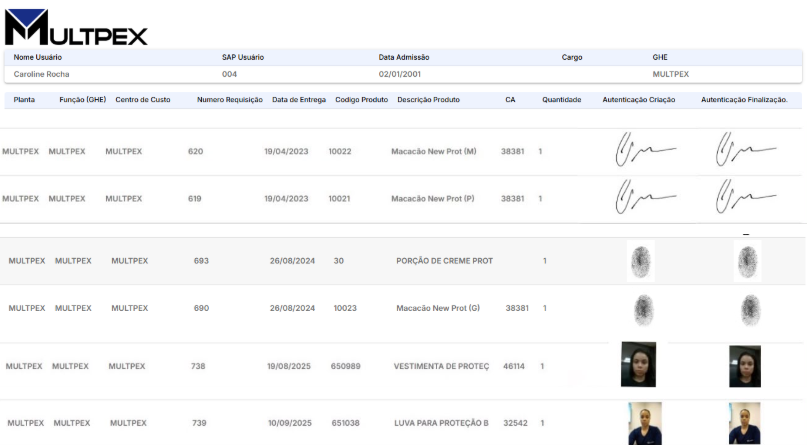Viewport: 807px width, 445px height.
Task: Select product code 650989
Action: pyautogui.click(x=345, y=366)
